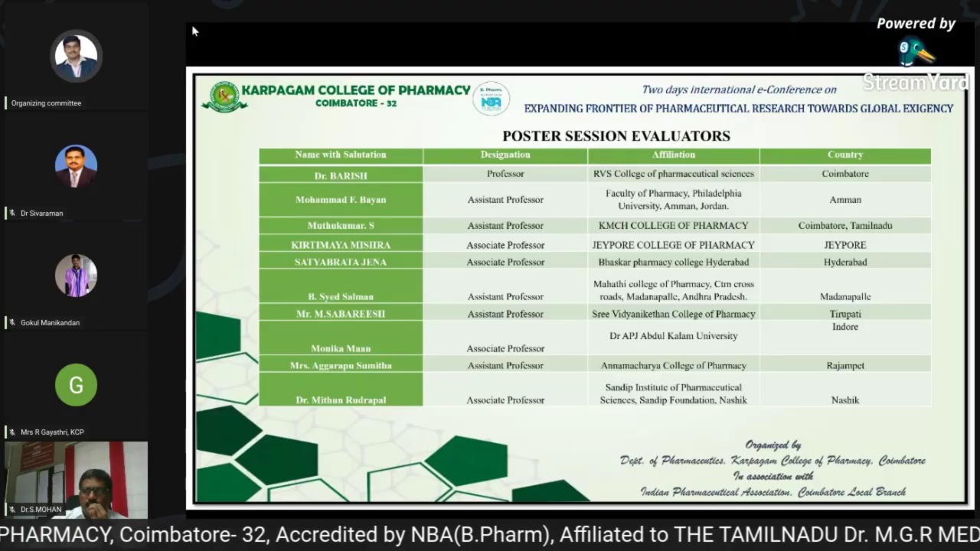980x551 pixels.
Task: Click the Karpagam College green emblem logo
Action: (x=224, y=96)
